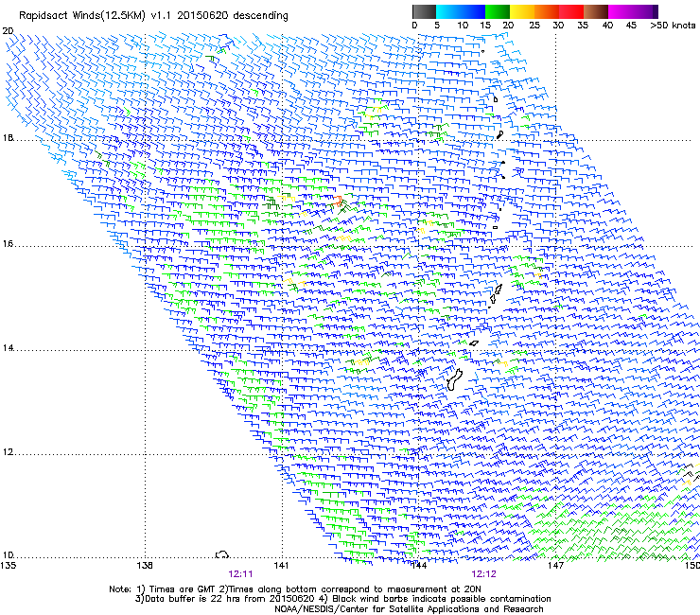Click the cyan 5-10 knots legend segment

tap(447, 11)
